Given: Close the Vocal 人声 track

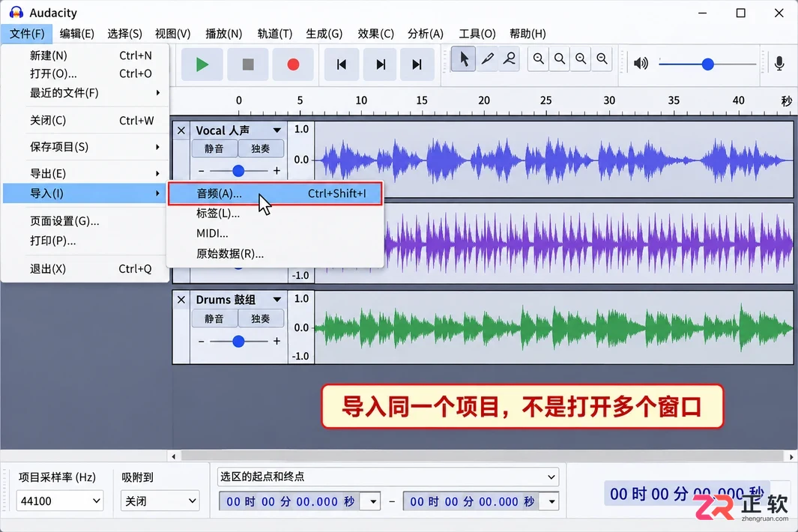Looking at the screenshot, I should click(x=181, y=131).
